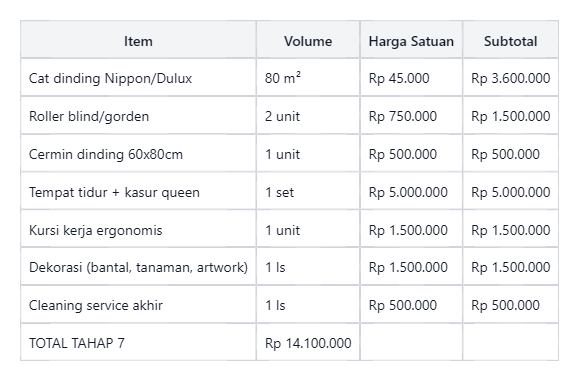Click the Cleaning service akhir cell
This screenshot has height=381, width=579.
(x=138, y=305)
